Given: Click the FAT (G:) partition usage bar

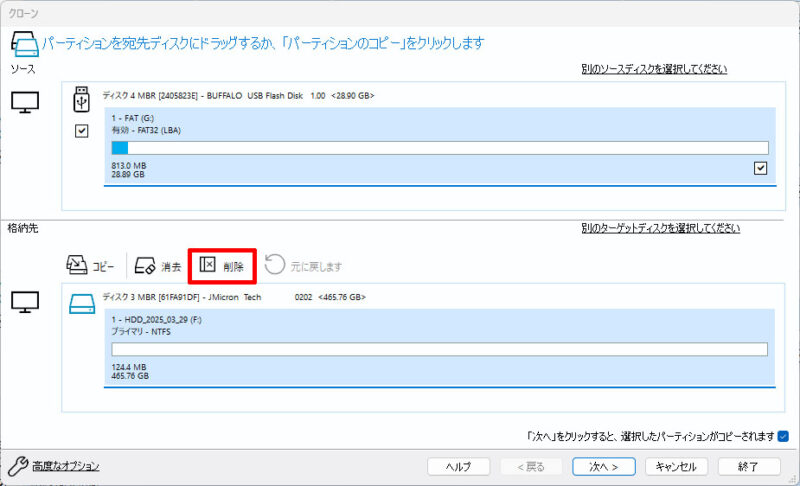Looking at the screenshot, I should 439,148.
